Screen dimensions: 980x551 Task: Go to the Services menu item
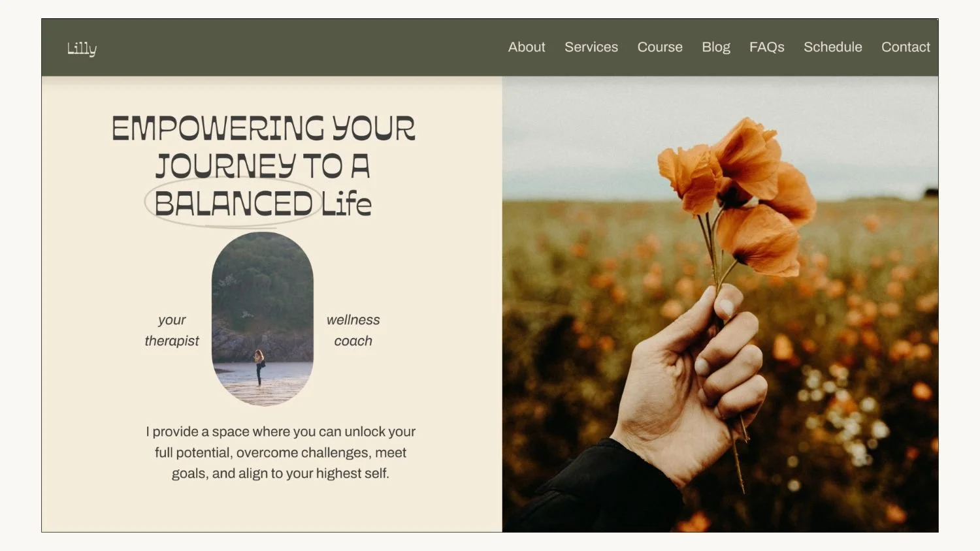(x=591, y=47)
